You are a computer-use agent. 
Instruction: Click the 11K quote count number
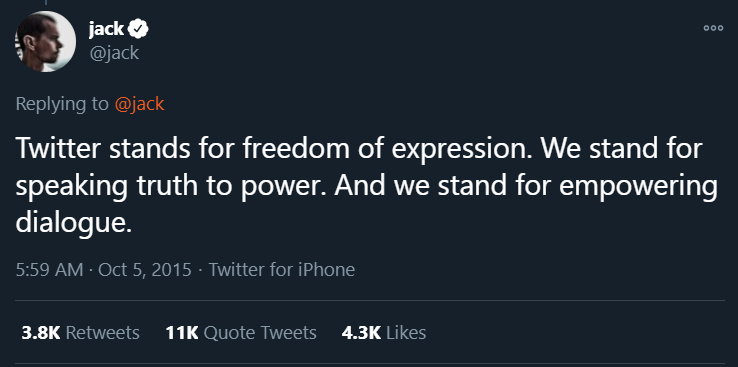pyautogui.click(x=182, y=333)
